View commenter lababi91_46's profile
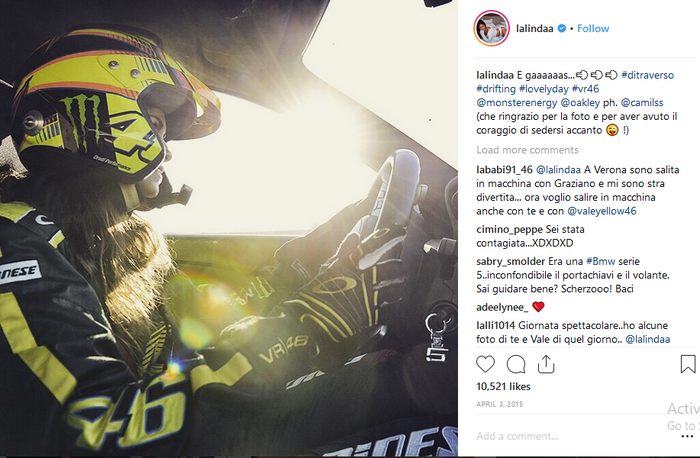The width and height of the screenshot is (700, 458). (504, 170)
